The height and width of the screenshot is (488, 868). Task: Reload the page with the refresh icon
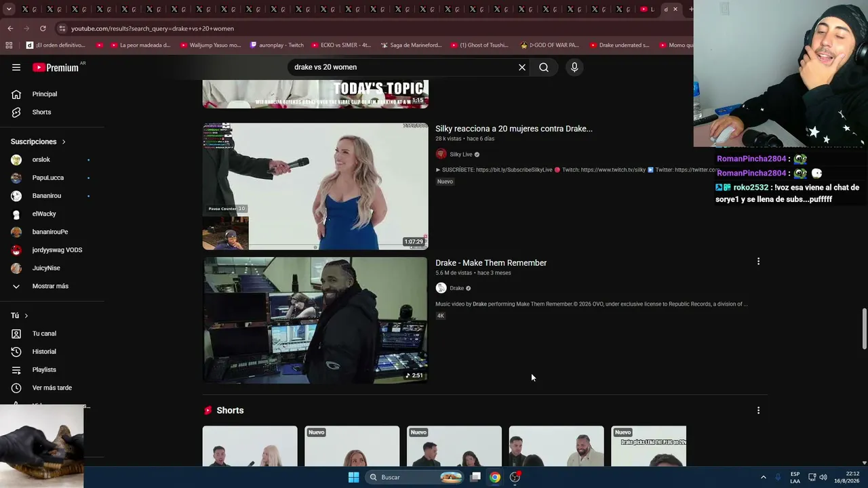pyautogui.click(x=43, y=28)
